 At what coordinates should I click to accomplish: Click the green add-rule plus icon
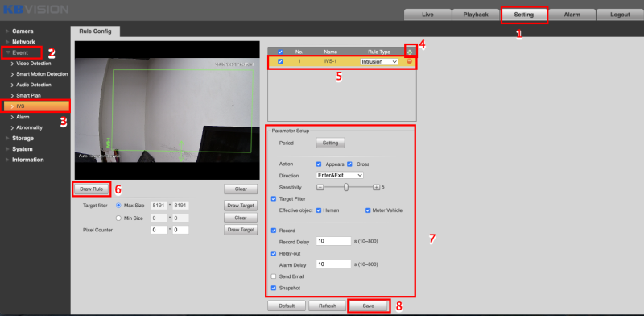pos(410,52)
